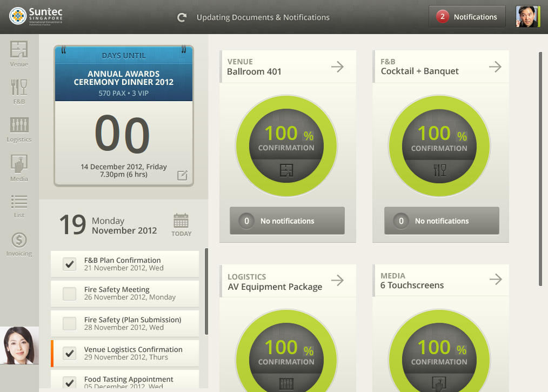This screenshot has height=392, width=548.
Task: Click the large 19 day number
Action: coord(73,225)
